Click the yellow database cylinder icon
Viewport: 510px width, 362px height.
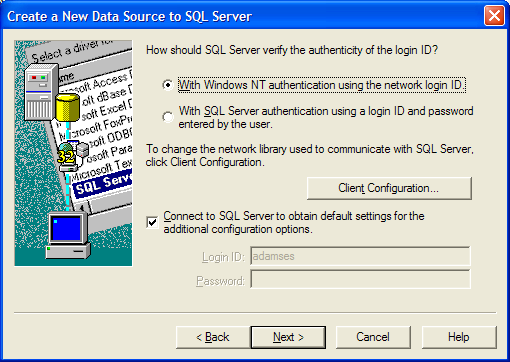pos(68,107)
